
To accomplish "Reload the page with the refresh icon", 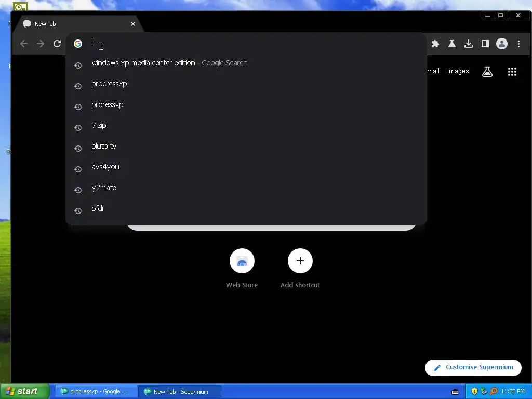I will (57, 44).
